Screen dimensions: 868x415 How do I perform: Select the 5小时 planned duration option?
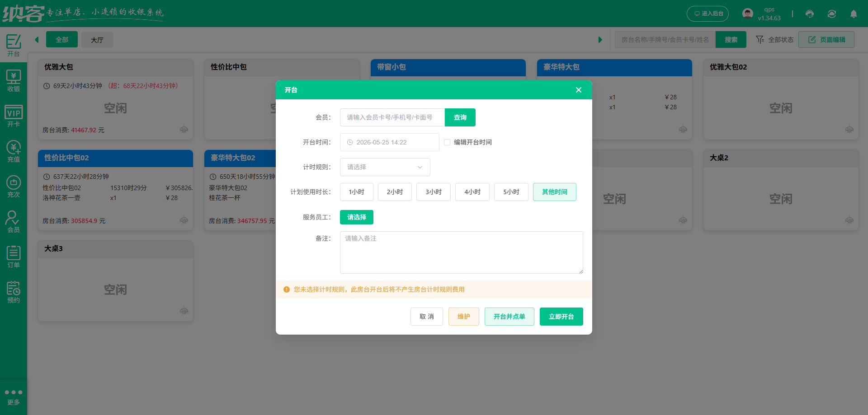point(511,192)
